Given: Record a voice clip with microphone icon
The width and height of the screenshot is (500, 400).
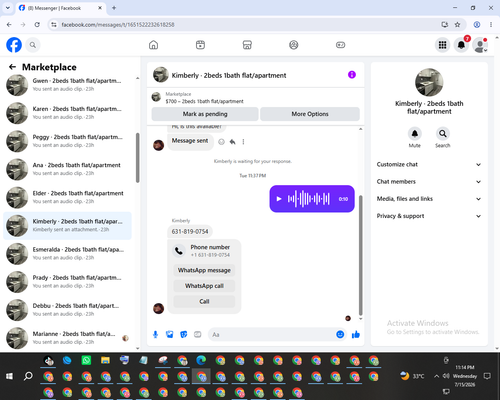Looking at the screenshot, I should [x=155, y=334].
